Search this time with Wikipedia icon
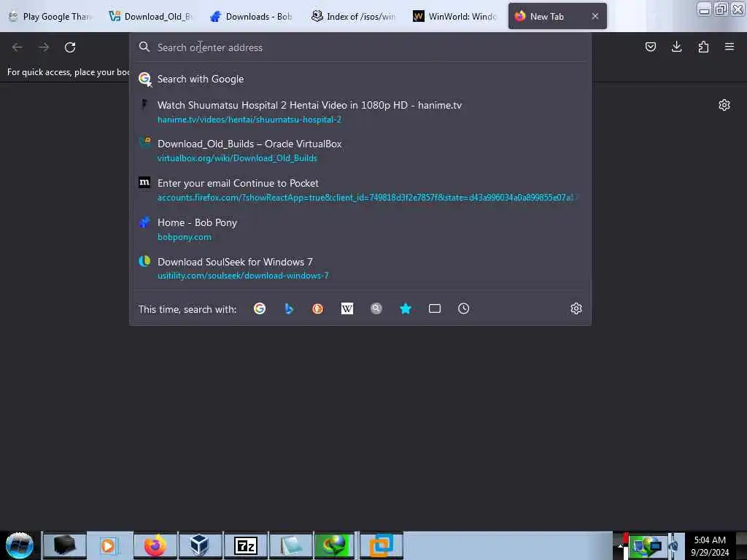 pyautogui.click(x=347, y=308)
